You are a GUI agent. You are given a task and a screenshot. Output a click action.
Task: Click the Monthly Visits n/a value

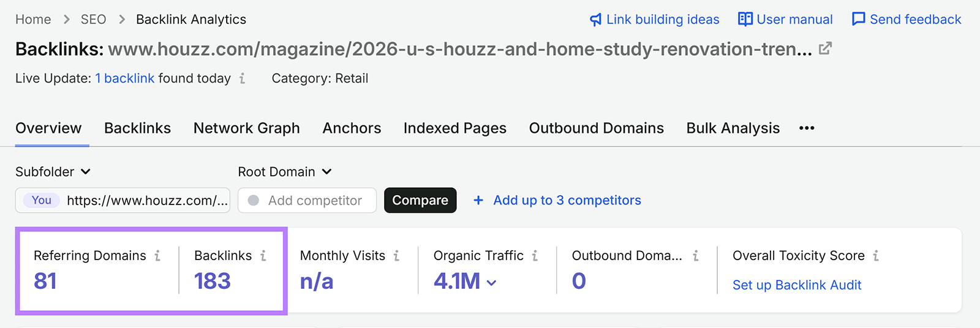pyautogui.click(x=317, y=281)
